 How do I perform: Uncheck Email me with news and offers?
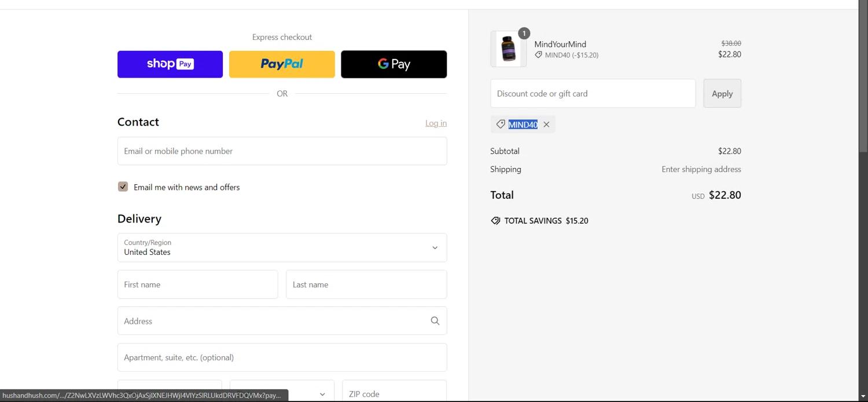pos(123,187)
